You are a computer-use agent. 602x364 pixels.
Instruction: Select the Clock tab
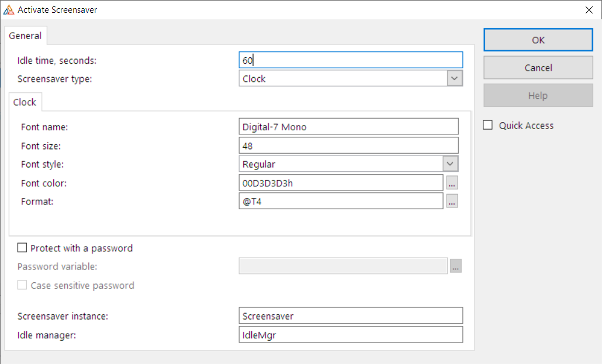(25, 102)
